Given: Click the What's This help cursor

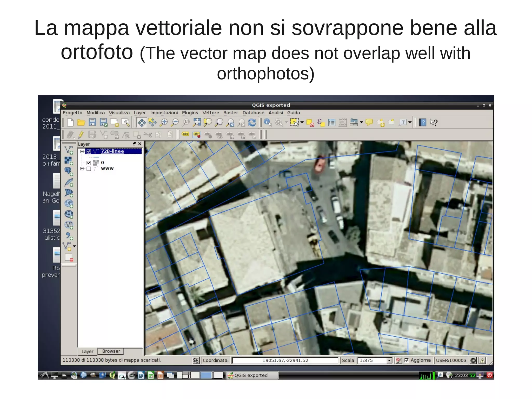Looking at the screenshot, I should click(x=434, y=122).
